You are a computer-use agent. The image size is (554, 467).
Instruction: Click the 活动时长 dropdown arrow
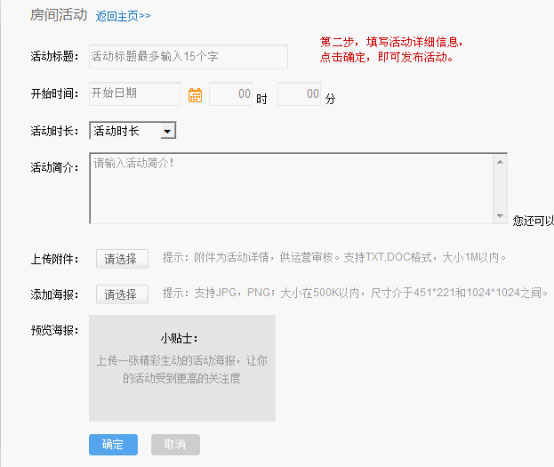point(167,131)
